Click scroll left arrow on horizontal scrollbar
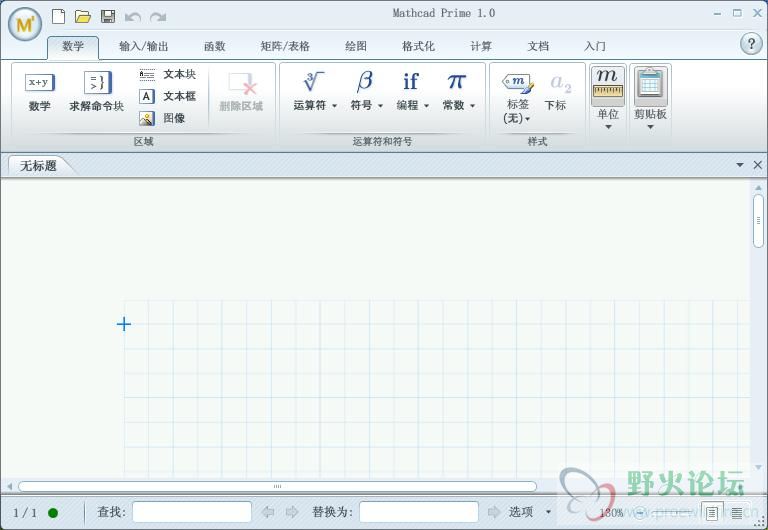768x530 pixels. [9, 486]
